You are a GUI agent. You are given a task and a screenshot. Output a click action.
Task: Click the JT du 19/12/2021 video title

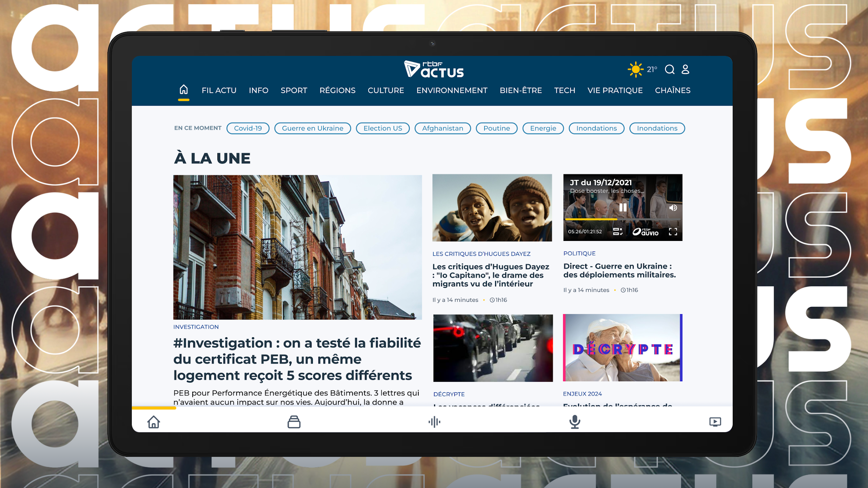pos(601,183)
